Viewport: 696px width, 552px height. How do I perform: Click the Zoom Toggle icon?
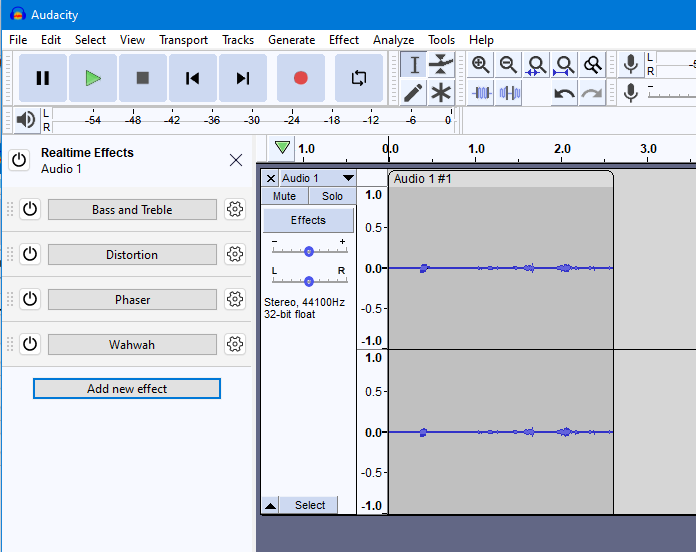[x=593, y=65]
